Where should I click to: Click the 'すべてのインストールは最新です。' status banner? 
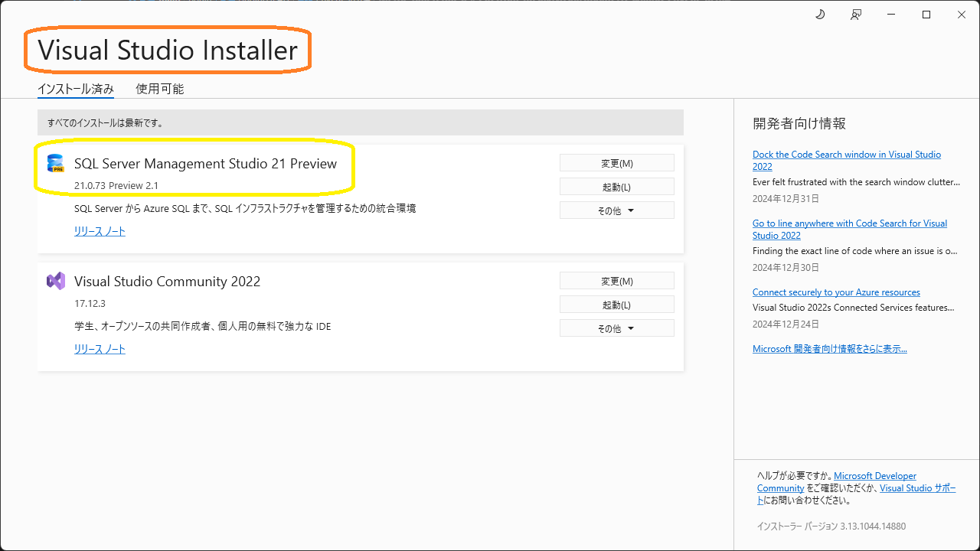coord(361,122)
